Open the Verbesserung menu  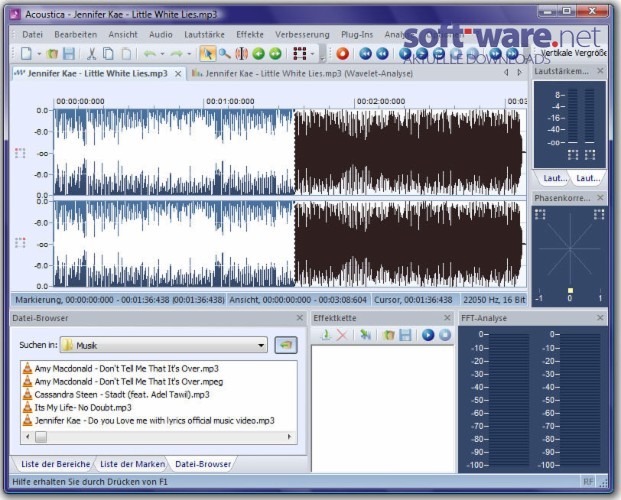[x=302, y=34]
